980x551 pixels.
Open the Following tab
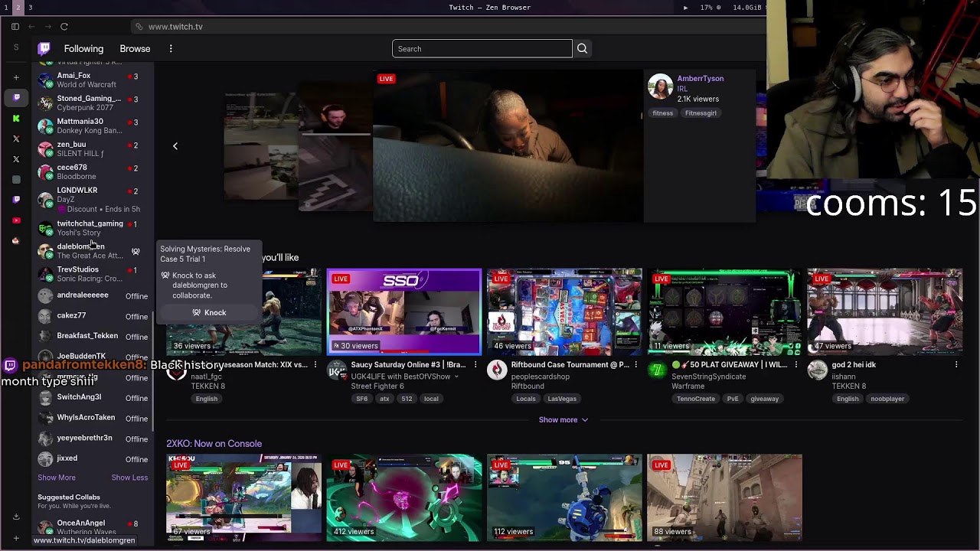point(83,49)
